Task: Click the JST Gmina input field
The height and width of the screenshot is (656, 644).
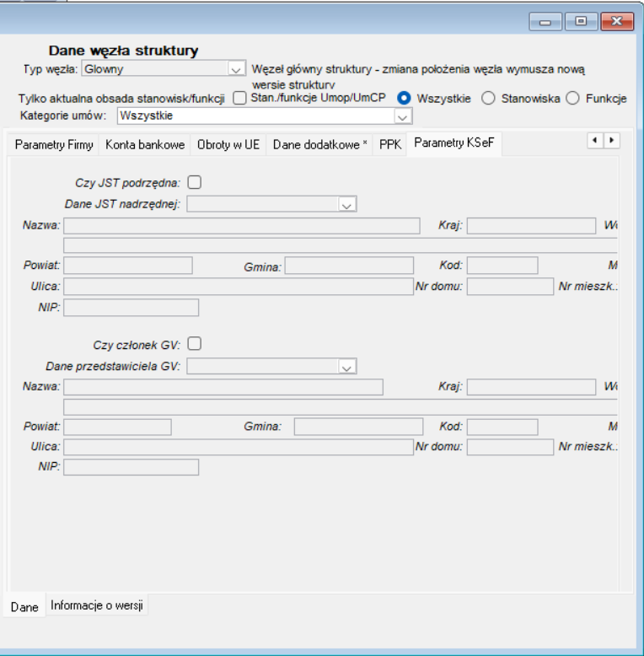Action: coord(349,266)
